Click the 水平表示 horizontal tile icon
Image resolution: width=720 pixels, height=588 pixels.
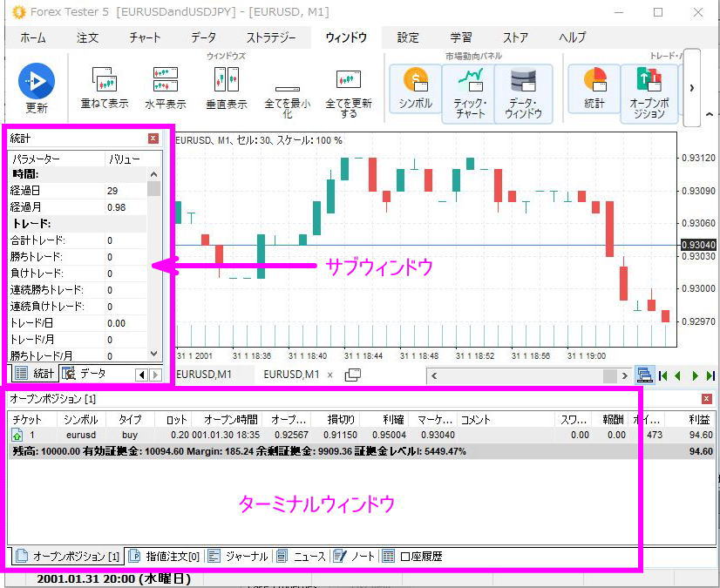[x=165, y=83]
